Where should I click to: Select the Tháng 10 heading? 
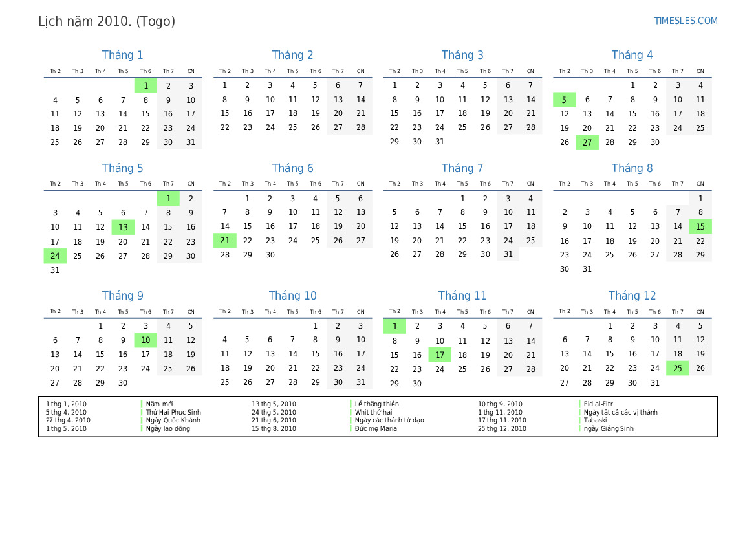point(292,296)
